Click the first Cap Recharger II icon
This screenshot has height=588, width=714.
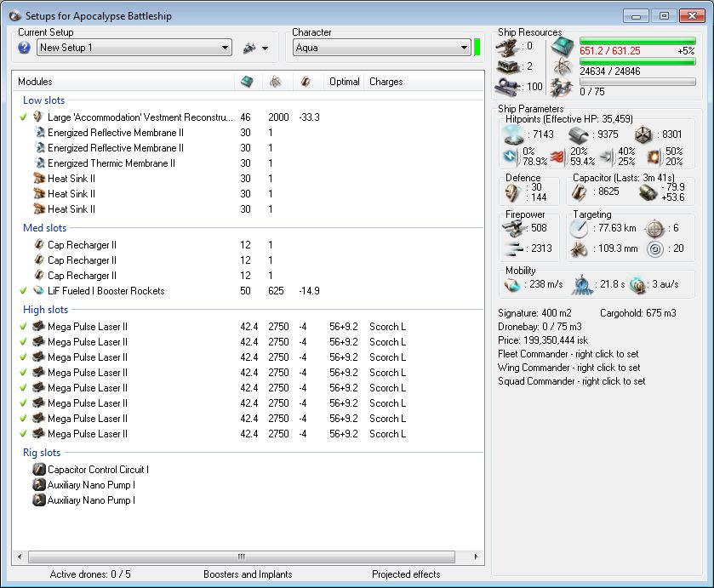coord(39,245)
